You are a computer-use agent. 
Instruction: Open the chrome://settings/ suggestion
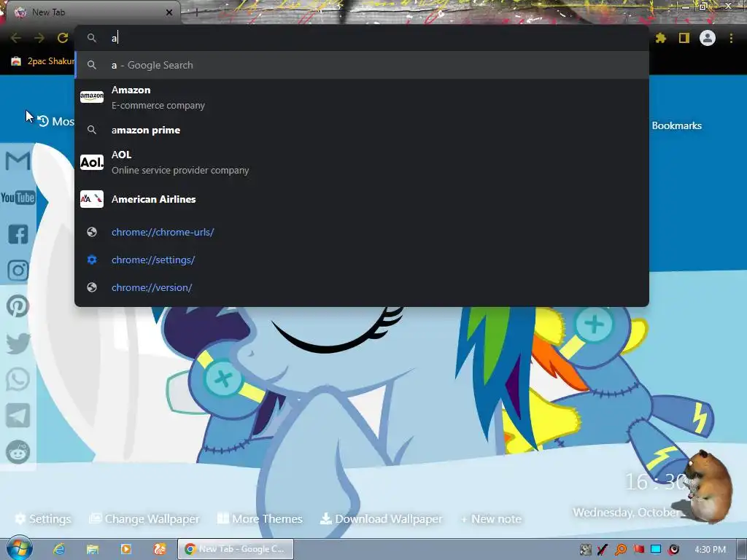362,260
